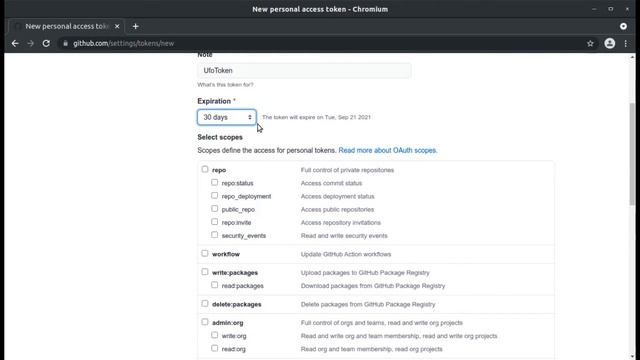The image size is (640, 360).
Task: Reload the GitHub token page
Action: [x=46, y=43]
